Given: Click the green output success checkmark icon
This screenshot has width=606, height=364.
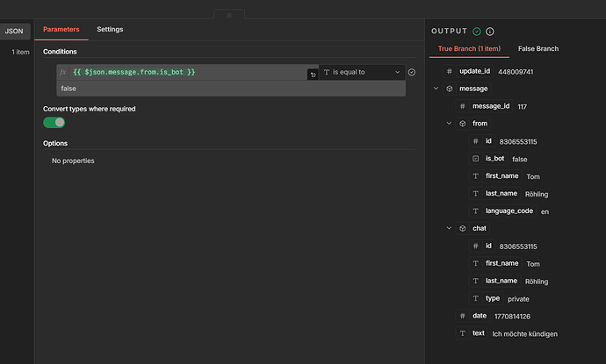Looking at the screenshot, I should pyautogui.click(x=477, y=32).
